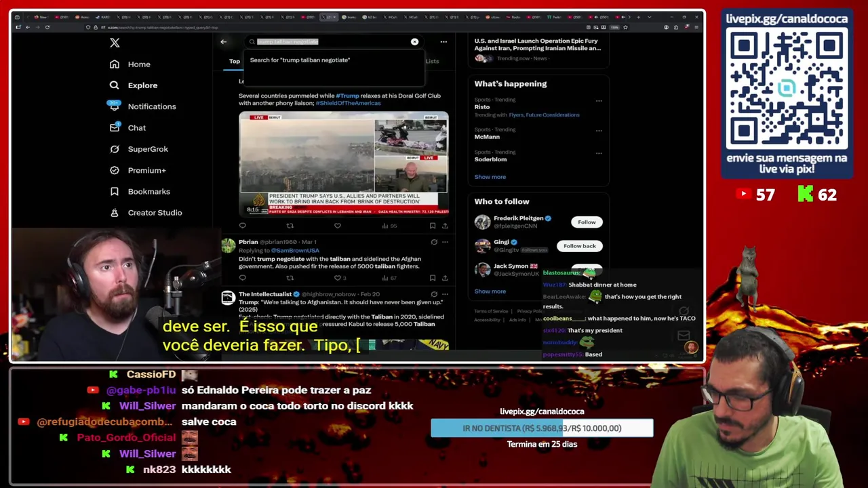Viewport: 868px width, 488px height.
Task: Follow back Gingi
Action: coord(580,246)
